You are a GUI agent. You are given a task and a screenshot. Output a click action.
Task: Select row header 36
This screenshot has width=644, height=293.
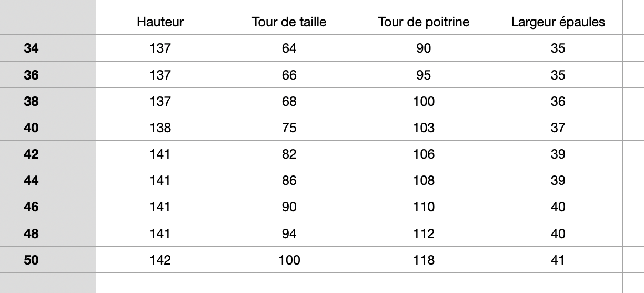(48, 75)
